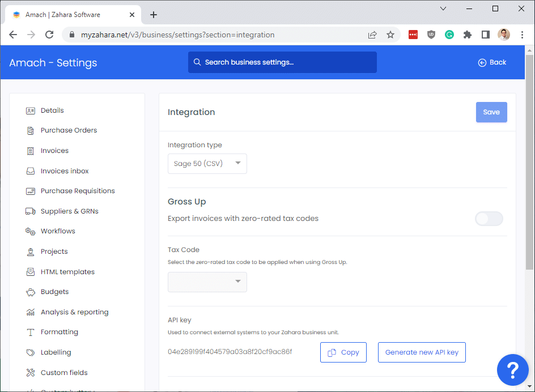Open the browser tab search chevron
The image size is (535, 392).
click(x=443, y=8)
